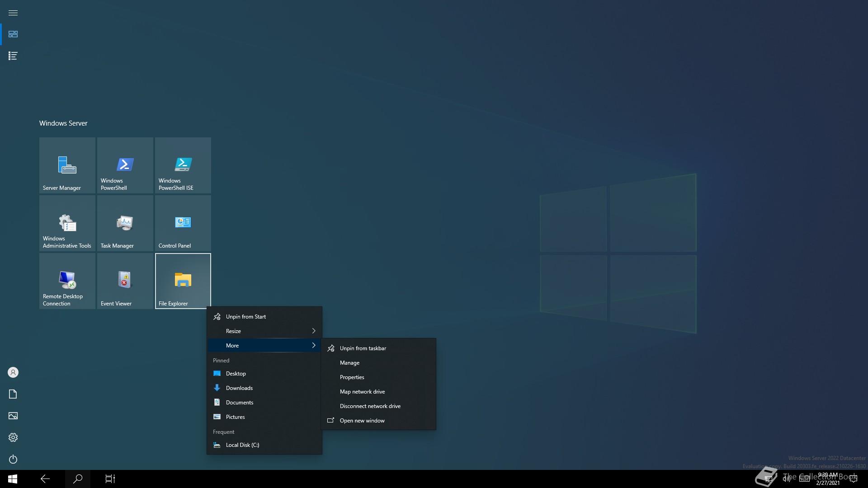Select Unpin from taskbar
868x488 pixels.
point(363,348)
